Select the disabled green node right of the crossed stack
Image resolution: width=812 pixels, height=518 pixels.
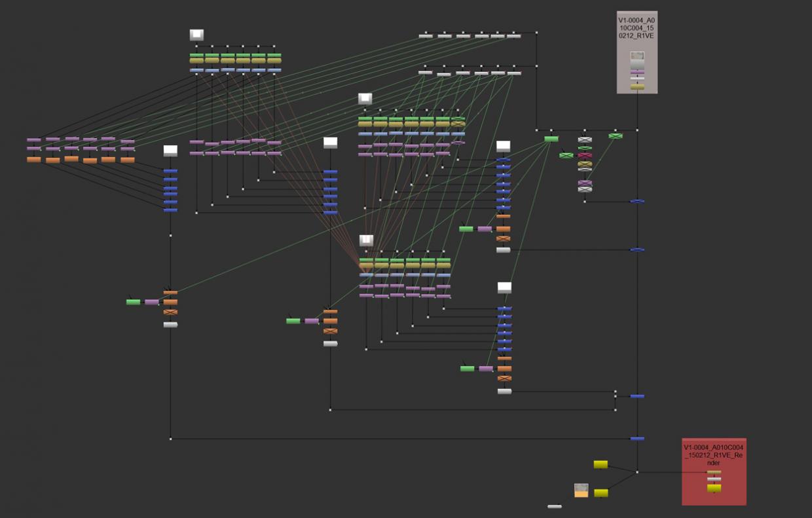pyautogui.click(x=615, y=136)
